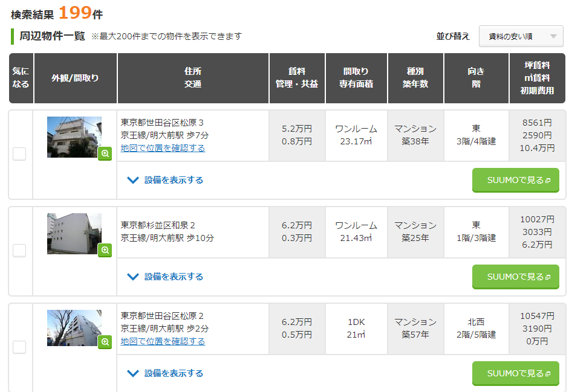Tick the checkbox for the 5.2万円 listing
569x392 pixels.
point(19,154)
